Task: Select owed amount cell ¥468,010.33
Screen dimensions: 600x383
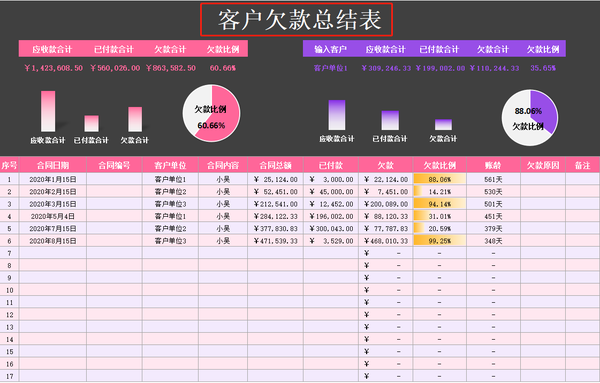Action: [x=386, y=241]
